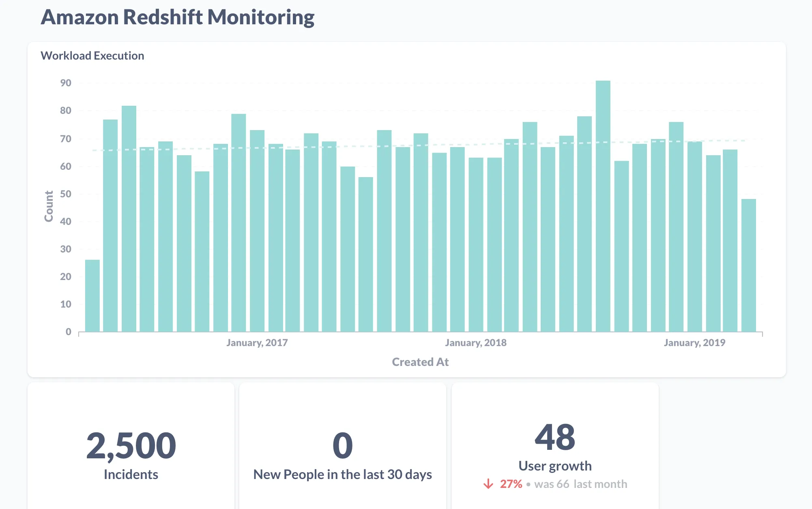Click New People in the last 30 days label
This screenshot has height=509, width=812.
343,475
